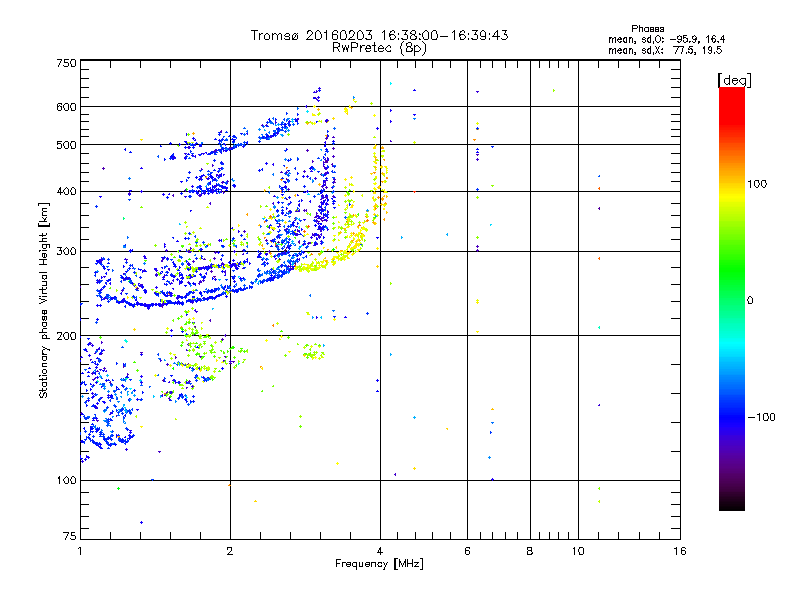The height and width of the screenshot is (600, 800).
Task: Click the y-axis label "750"
Action: click(67, 63)
